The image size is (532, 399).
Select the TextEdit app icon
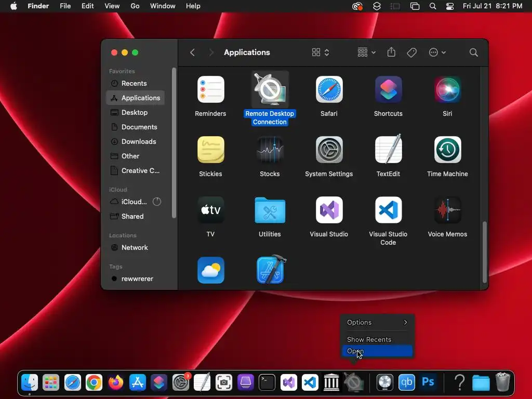click(388, 149)
